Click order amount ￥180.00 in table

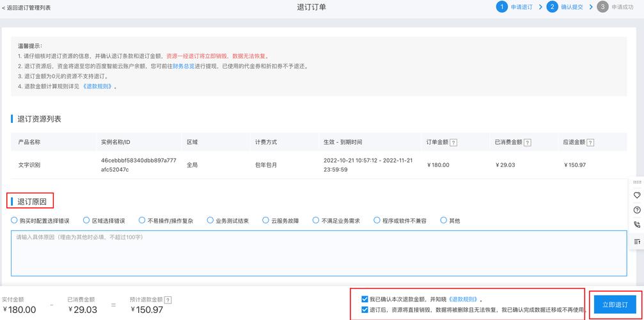pos(438,165)
